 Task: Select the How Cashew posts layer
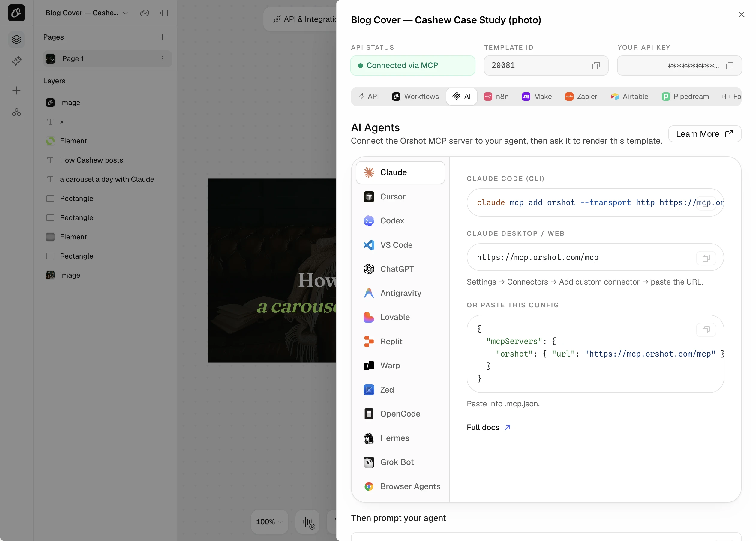click(107, 160)
